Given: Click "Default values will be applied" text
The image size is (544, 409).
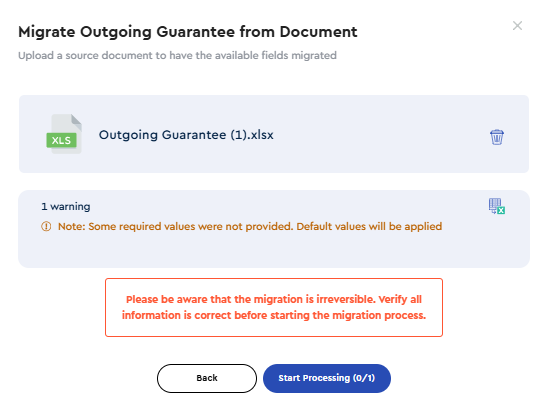Looking at the screenshot, I should click(x=369, y=227).
